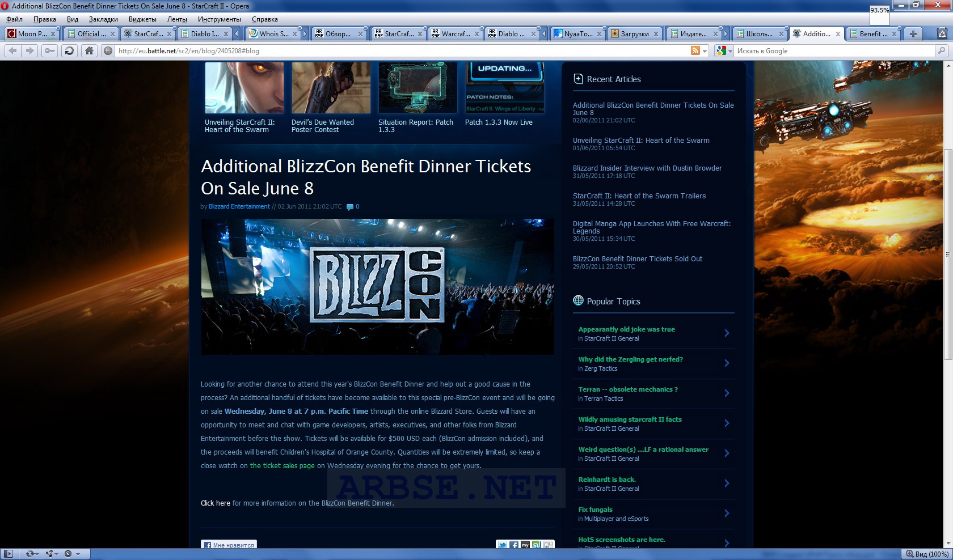Viewport: 953px width, 560px height.
Task: Open the zoom level Вид (100%) control
Action: click(927, 554)
